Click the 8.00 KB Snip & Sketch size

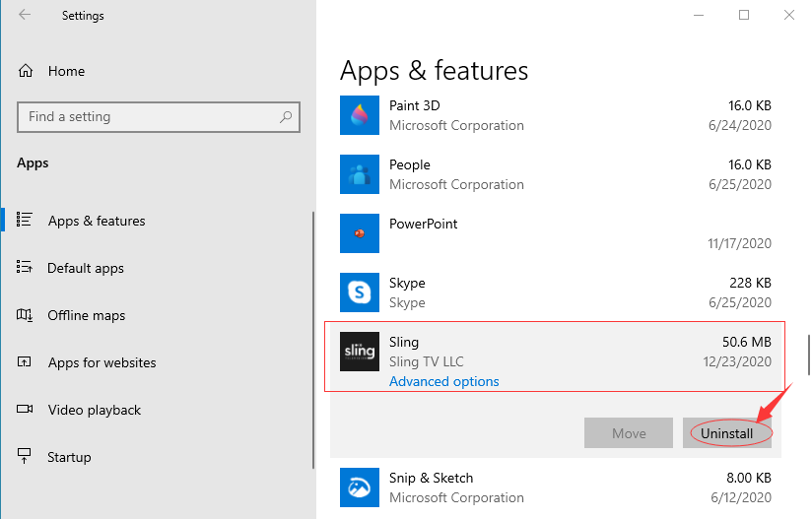point(748,478)
